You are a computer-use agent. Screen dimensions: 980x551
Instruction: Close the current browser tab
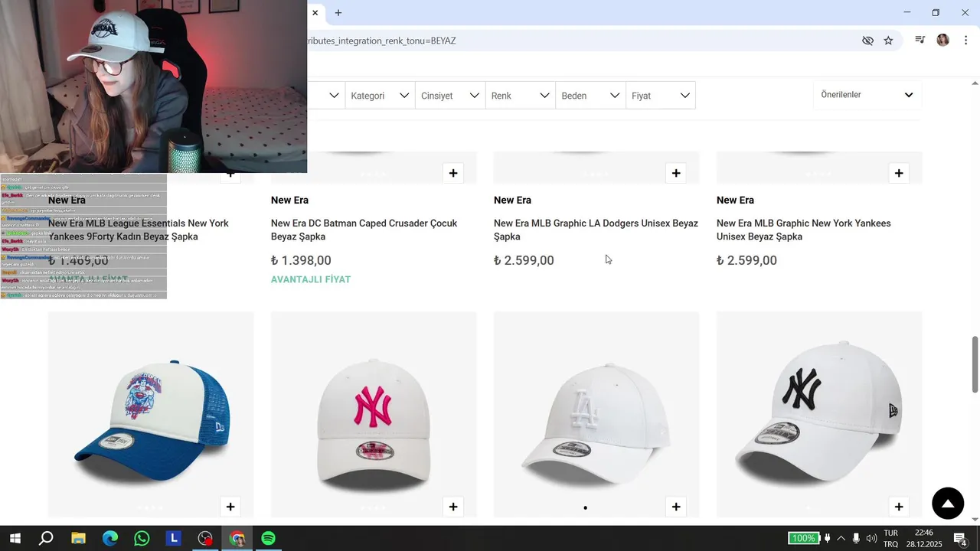click(x=315, y=13)
